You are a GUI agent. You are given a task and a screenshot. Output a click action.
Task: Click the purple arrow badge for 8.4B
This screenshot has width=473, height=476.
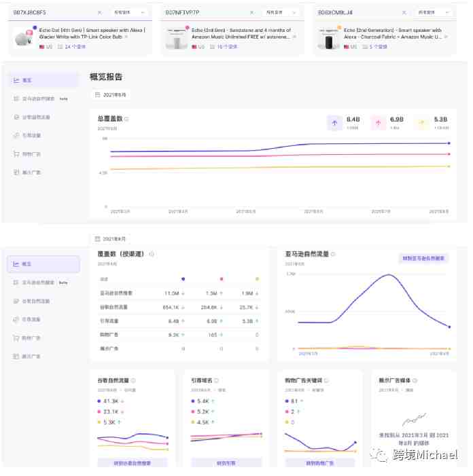click(x=334, y=122)
